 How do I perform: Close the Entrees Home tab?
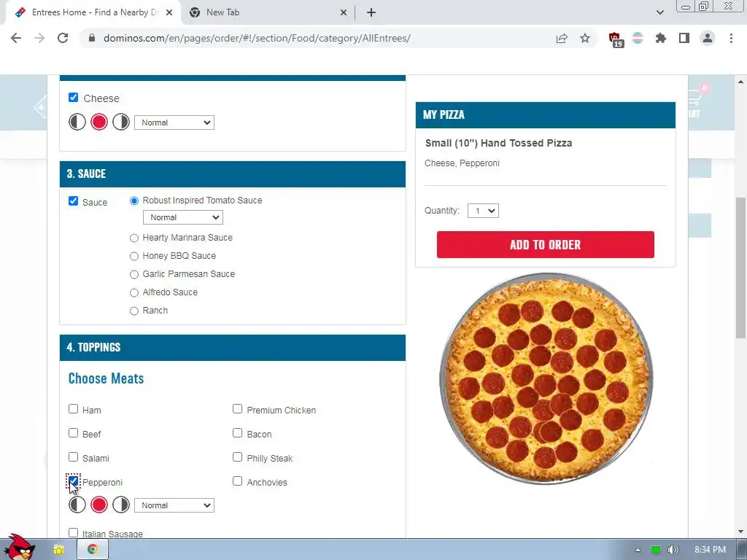click(x=169, y=13)
